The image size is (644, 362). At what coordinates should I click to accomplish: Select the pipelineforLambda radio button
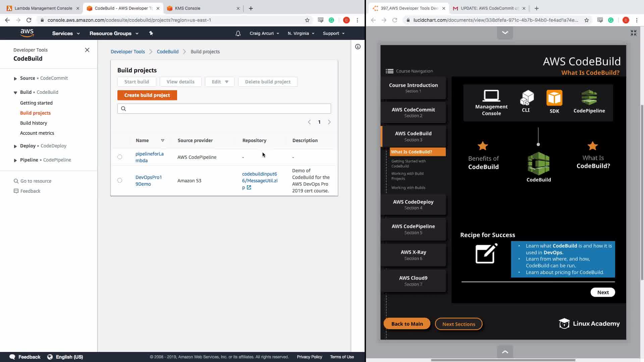(120, 157)
